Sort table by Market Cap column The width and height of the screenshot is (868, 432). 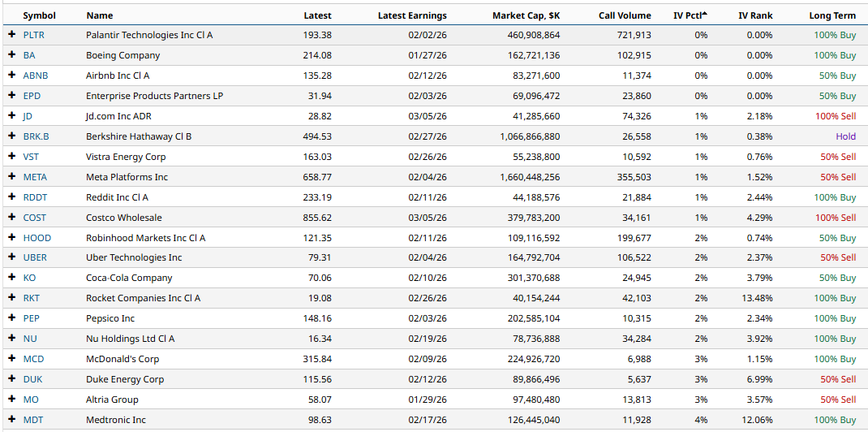526,15
